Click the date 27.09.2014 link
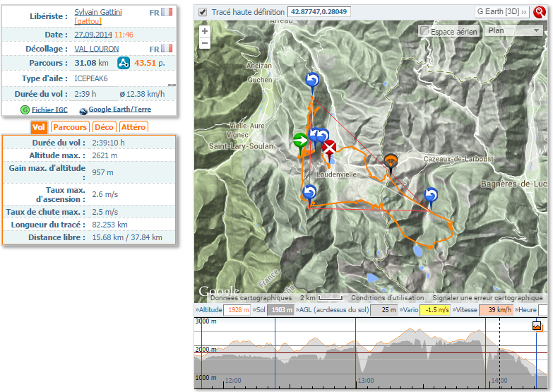 click(93, 35)
